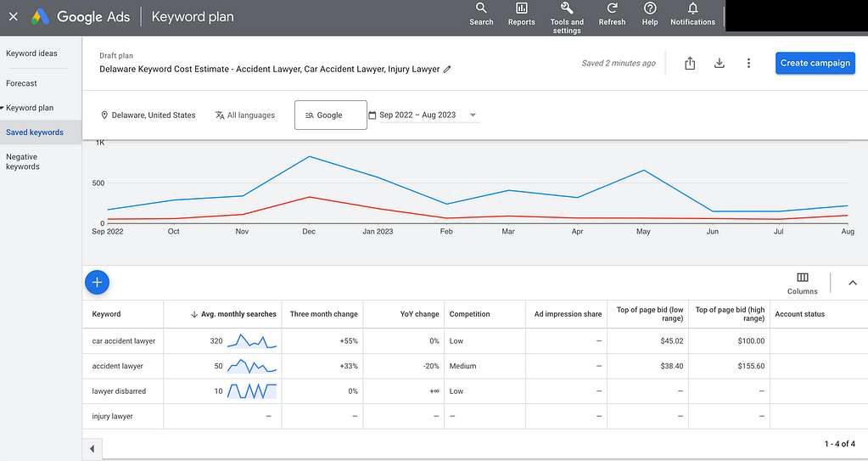Select the car accident lawyer keyword
The height and width of the screenshot is (461, 868).
pos(123,341)
